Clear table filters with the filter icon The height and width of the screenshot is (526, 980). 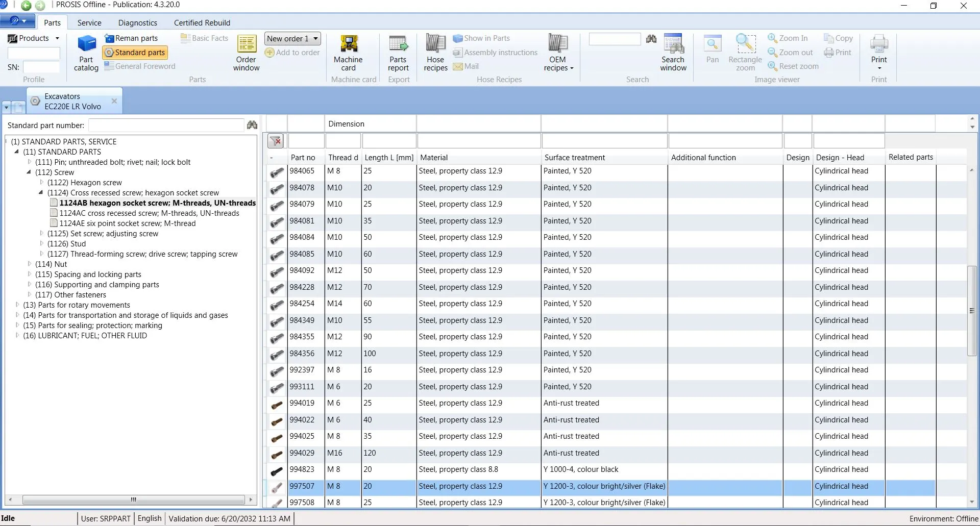(x=276, y=141)
